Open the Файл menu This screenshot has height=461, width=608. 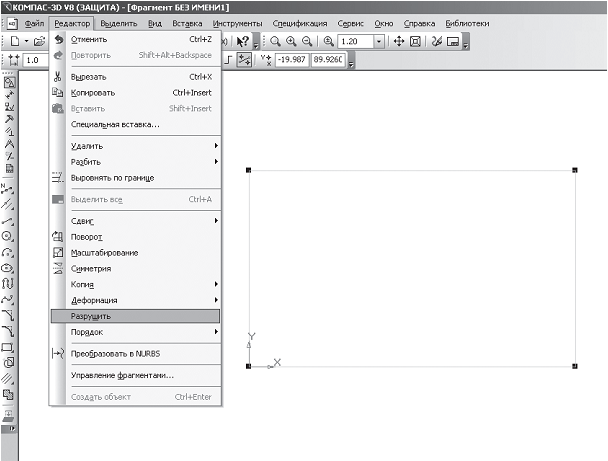(x=34, y=23)
